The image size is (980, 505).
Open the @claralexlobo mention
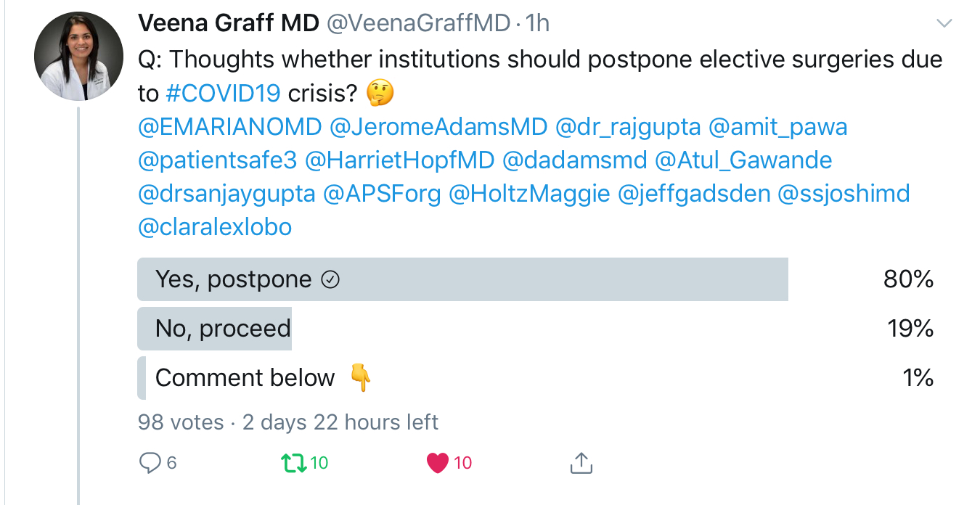point(215,227)
